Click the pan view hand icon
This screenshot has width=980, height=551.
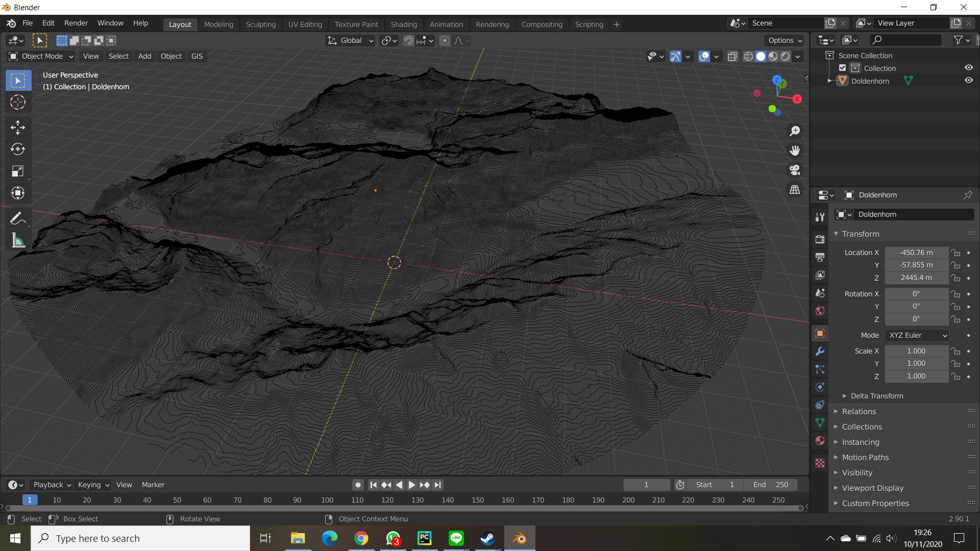click(x=795, y=151)
